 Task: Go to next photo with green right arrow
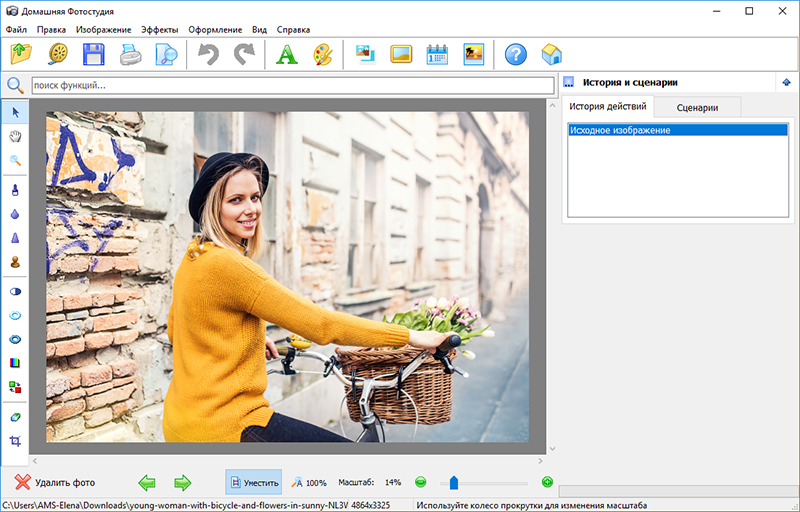click(182, 482)
